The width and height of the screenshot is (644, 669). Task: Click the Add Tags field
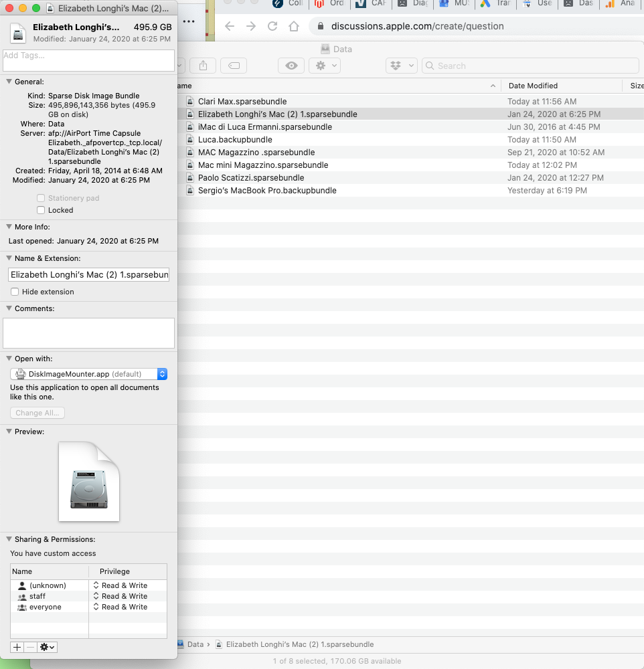(x=88, y=60)
